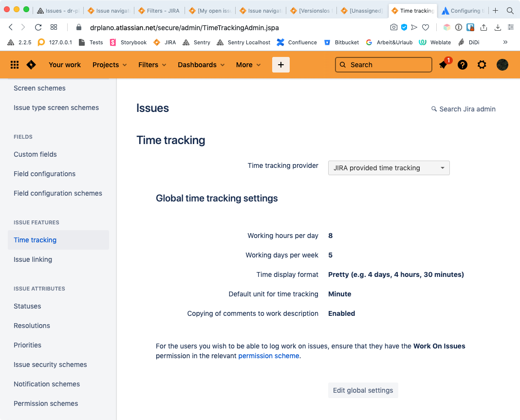Click the plus create button in the Jira header

[281, 65]
